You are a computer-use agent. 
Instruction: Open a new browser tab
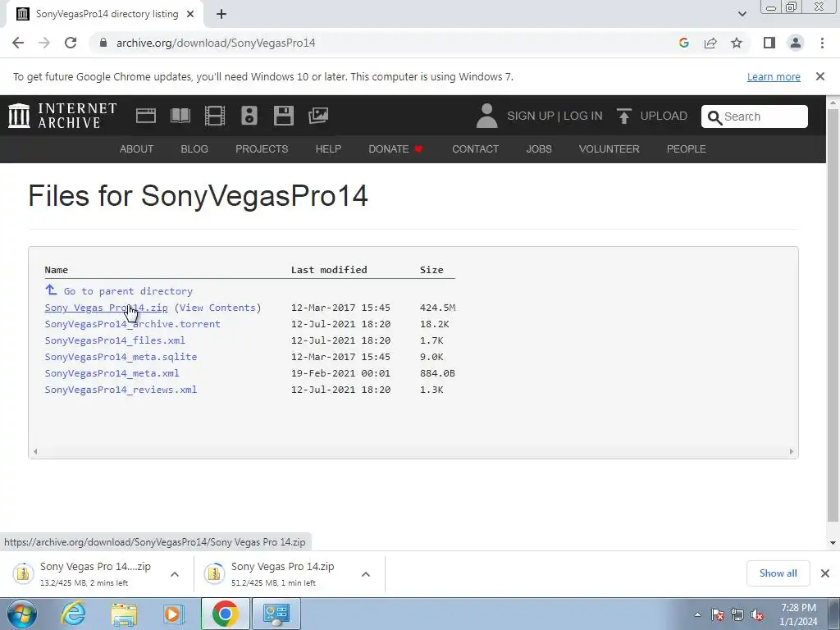(221, 14)
